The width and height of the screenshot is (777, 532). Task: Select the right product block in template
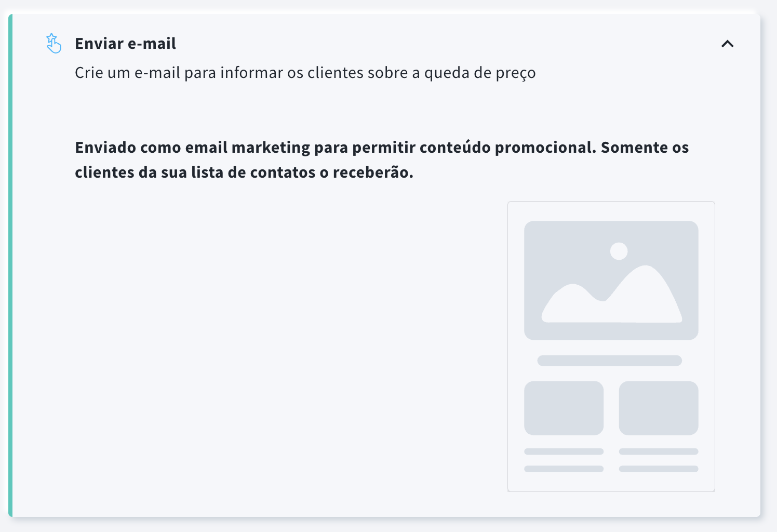[659, 408]
